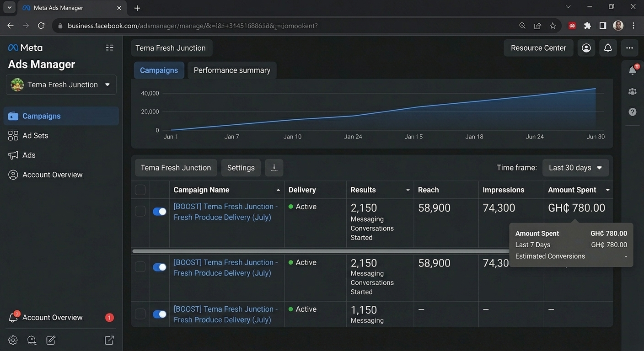Open the browser three-dot menu
The image size is (644, 351).
pos(633,26)
